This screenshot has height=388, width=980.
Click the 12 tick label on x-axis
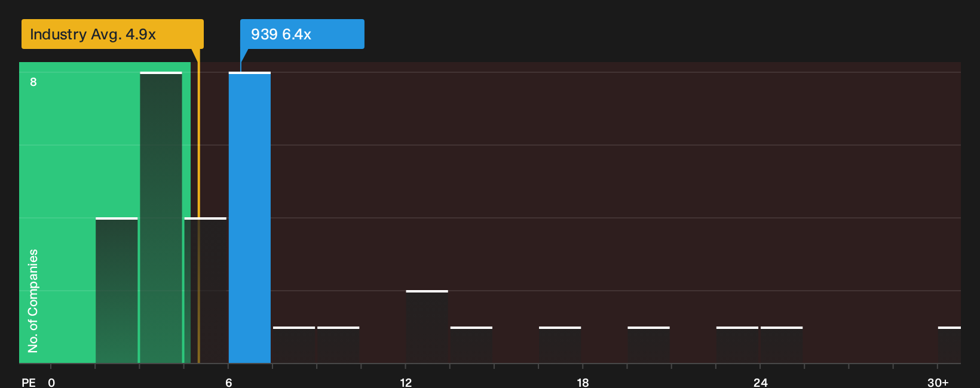(406, 383)
